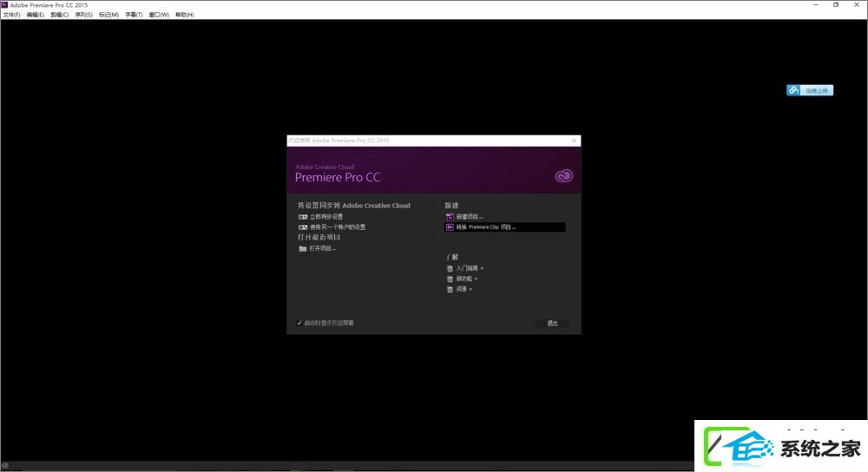The width and height of the screenshot is (868, 472).
Task: Click 立即同步设置 sync link text
Action: [x=326, y=217]
